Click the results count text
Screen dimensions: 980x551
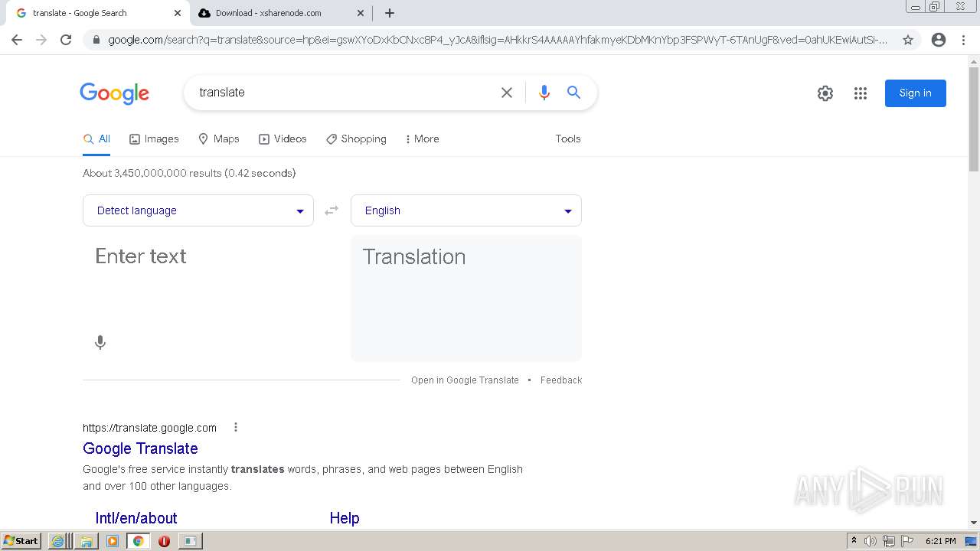pyautogui.click(x=189, y=173)
